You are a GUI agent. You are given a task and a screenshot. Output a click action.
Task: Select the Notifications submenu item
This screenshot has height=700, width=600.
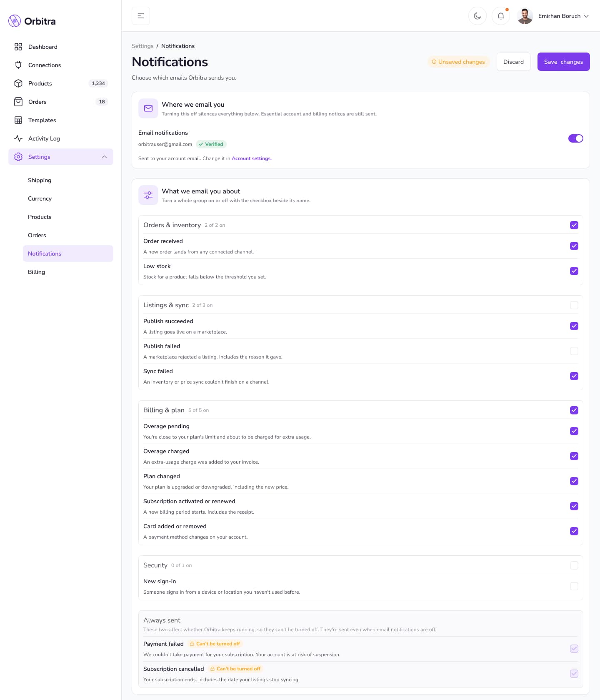pos(68,253)
